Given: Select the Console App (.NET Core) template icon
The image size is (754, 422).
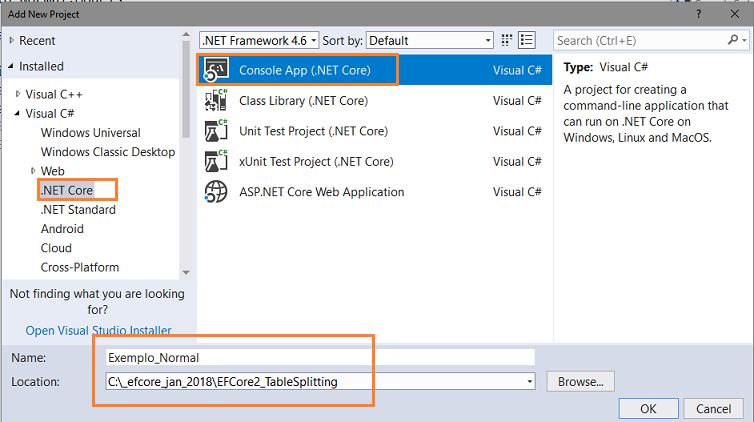Looking at the screenshot, I should point(216,70).
